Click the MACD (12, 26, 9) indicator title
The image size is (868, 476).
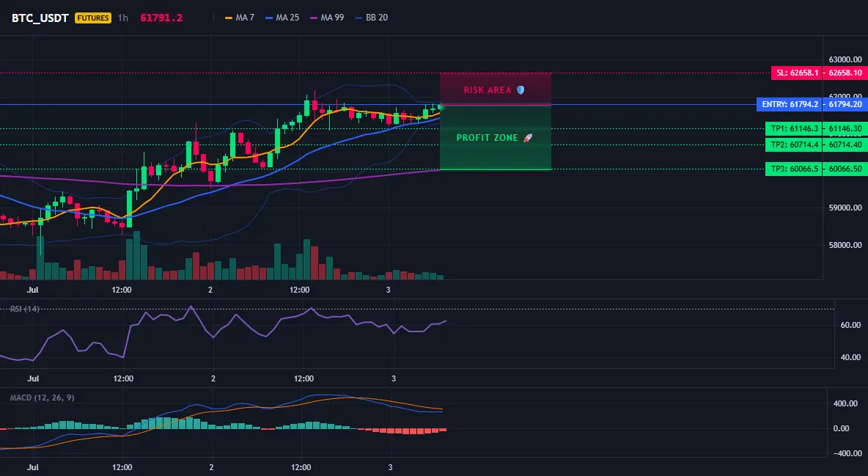pos(42,398)
